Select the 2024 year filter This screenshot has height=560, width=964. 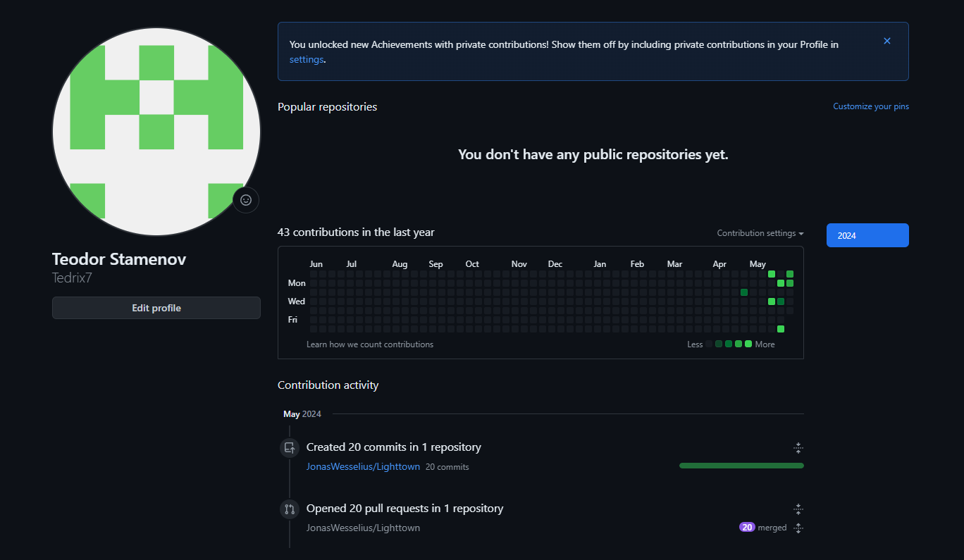pyautogui.click(x=867, y=235)
